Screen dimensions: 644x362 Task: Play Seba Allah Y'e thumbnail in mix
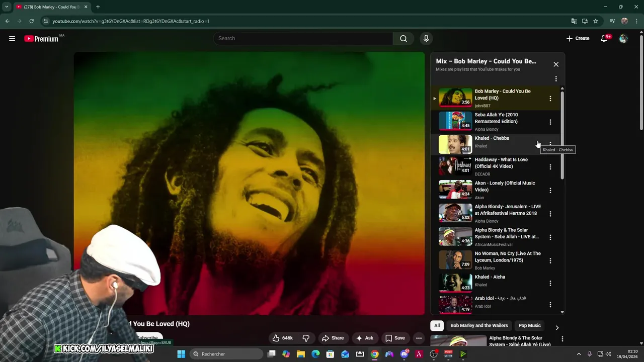[x=455, y=121]
